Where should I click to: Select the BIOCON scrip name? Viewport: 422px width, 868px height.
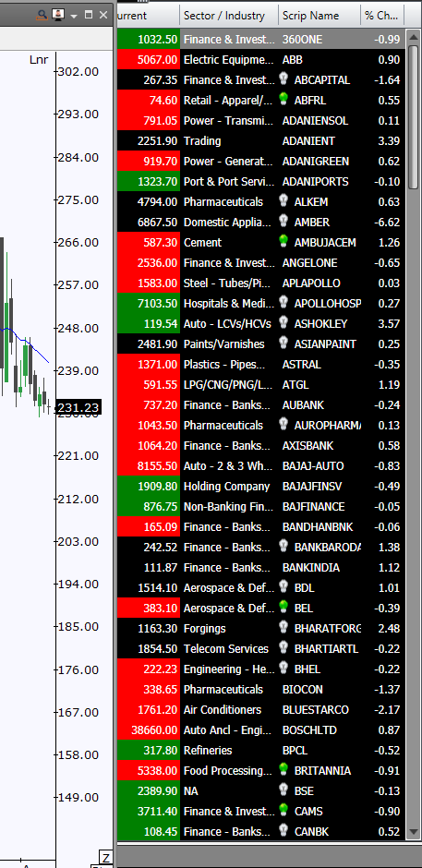302,689
